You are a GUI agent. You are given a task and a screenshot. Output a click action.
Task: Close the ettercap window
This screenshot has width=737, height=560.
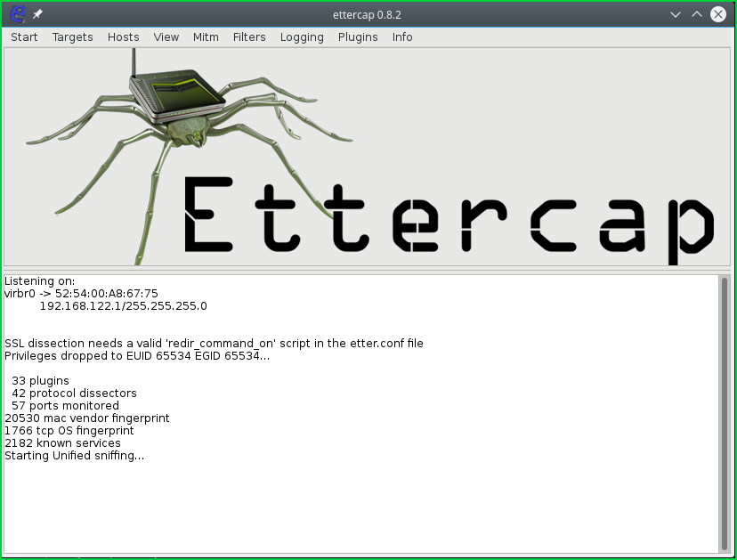click(x=717, y=14)
